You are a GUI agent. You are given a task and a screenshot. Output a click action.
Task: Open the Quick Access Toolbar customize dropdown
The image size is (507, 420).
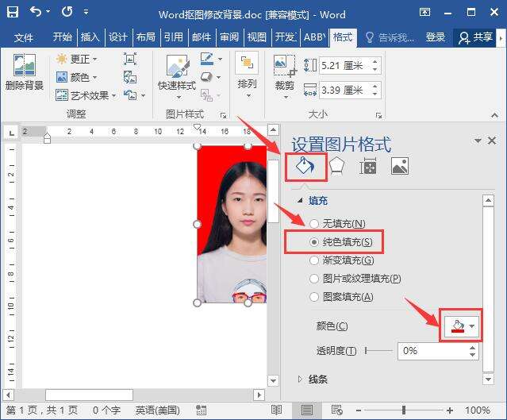tap(86, 12)
